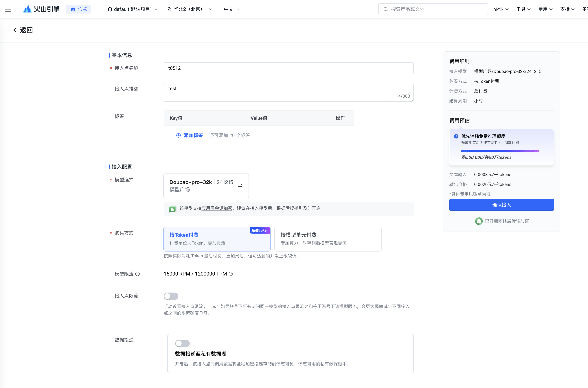Enable the 接入点限流 toggle
The width and height of the screenshot is (588, 388).
coord(171,296)
